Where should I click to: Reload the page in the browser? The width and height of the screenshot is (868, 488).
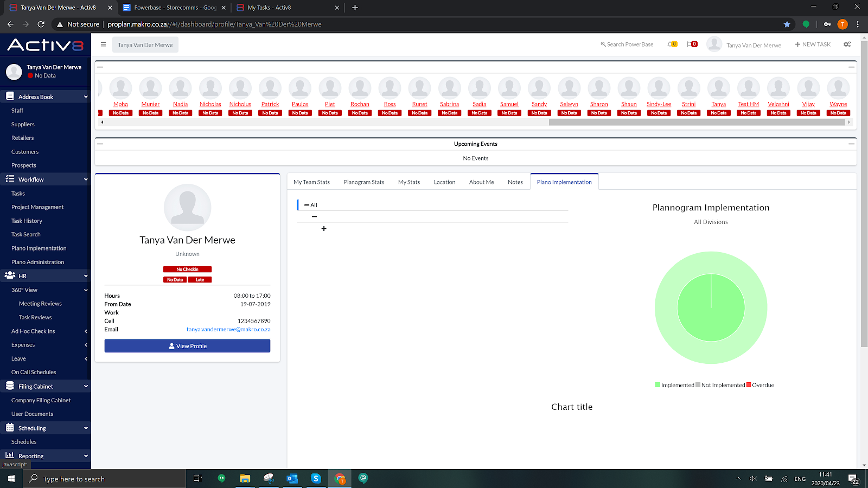[x=41, y=24]
